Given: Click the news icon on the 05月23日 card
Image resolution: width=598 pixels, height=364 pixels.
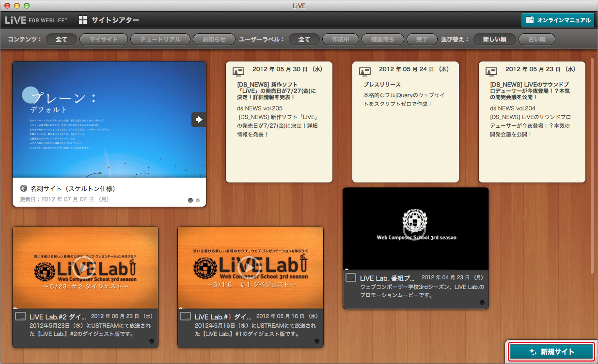Looking at the screenshot, I should [491, 71].
